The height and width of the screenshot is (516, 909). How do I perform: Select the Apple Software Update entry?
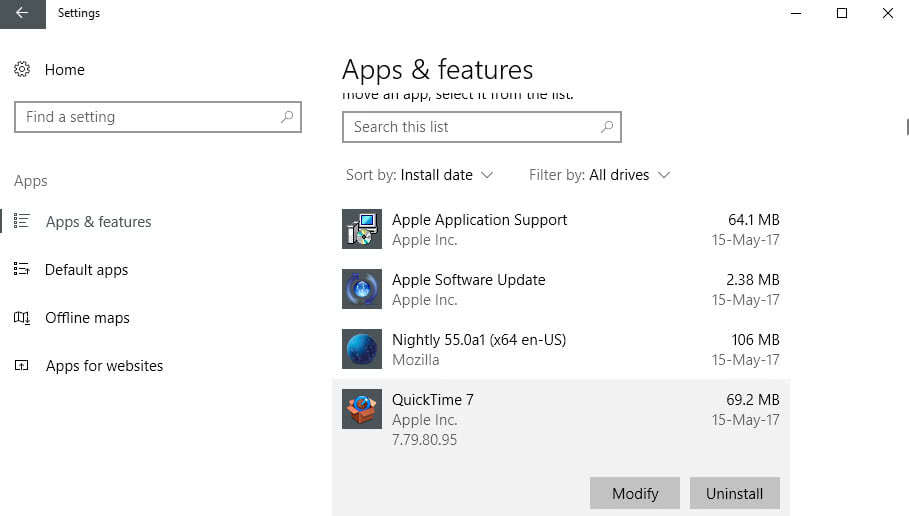coord(561,289)
